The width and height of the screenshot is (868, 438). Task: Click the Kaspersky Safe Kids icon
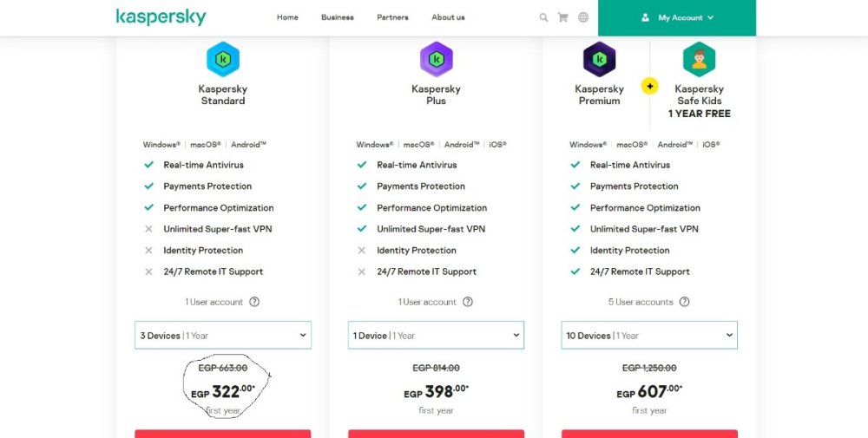click(x=699, y=59)
